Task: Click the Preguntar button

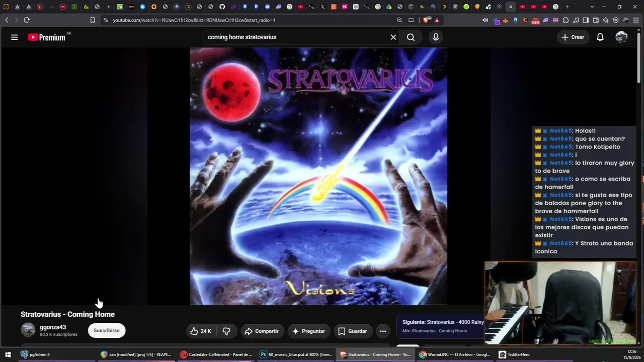Action: click(x=308, y=331)
